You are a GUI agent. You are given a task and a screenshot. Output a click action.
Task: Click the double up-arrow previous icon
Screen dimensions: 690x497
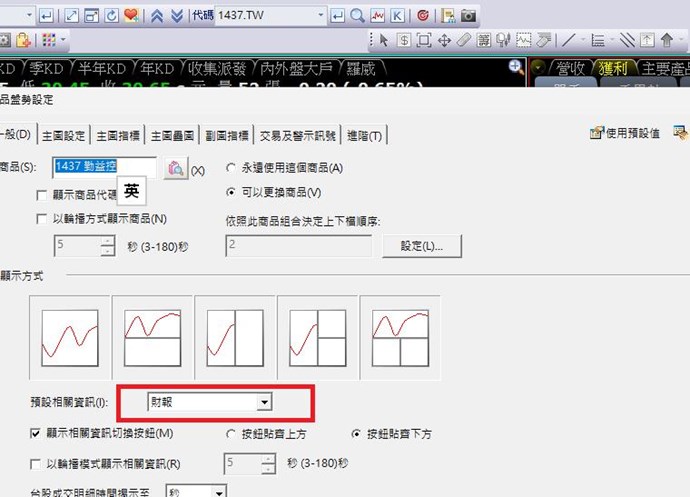tap(156, 16)
